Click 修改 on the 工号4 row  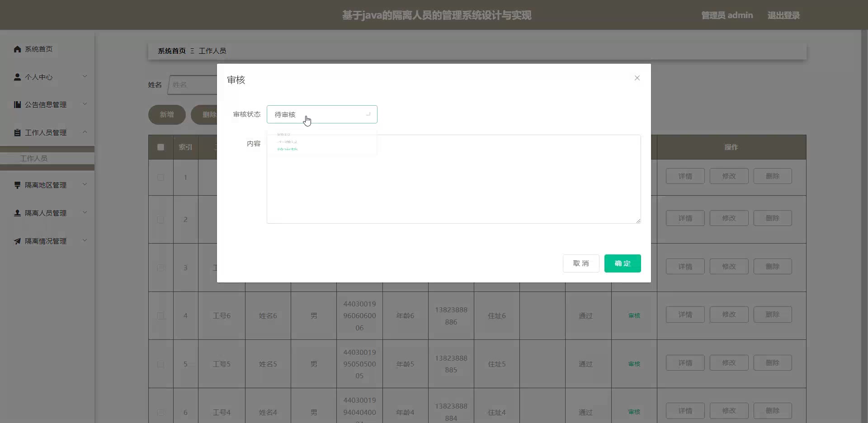point(729,410)
